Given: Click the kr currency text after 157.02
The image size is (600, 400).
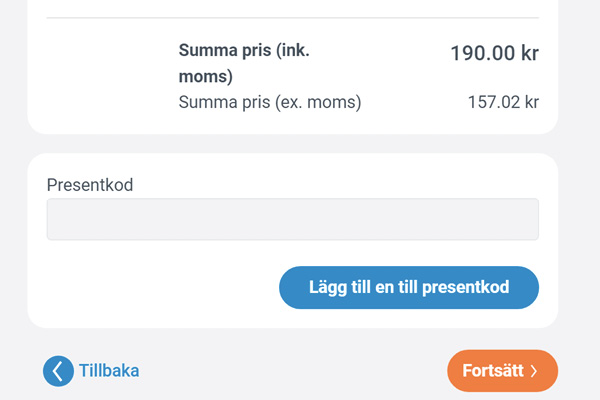Looking at the screenshot, I should (x=532, y=102).
